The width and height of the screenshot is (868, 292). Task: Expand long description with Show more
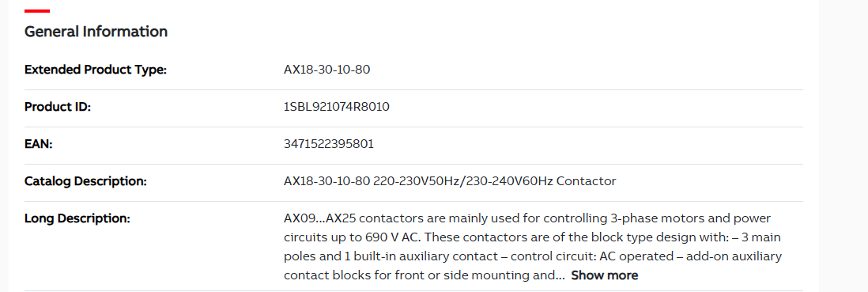pyautogui.click(x=604, y=275)
